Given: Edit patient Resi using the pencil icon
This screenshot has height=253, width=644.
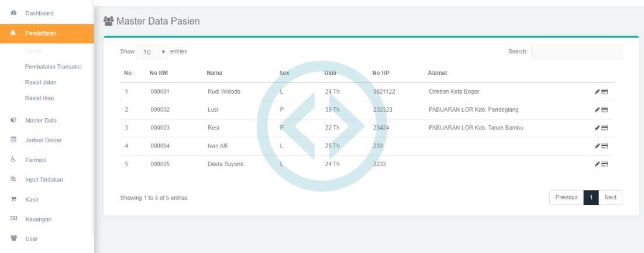Looking at the screenshot, I should click(x=597, y=128).
